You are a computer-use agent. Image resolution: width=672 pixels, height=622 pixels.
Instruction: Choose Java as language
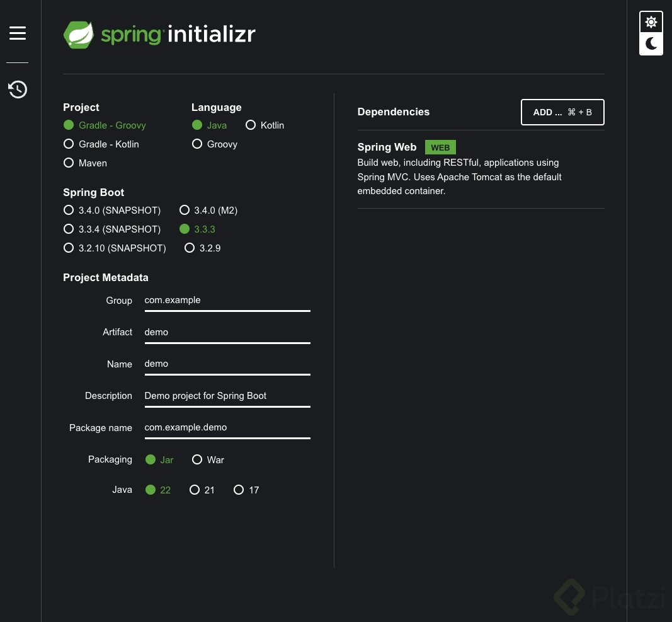[209, 125]
